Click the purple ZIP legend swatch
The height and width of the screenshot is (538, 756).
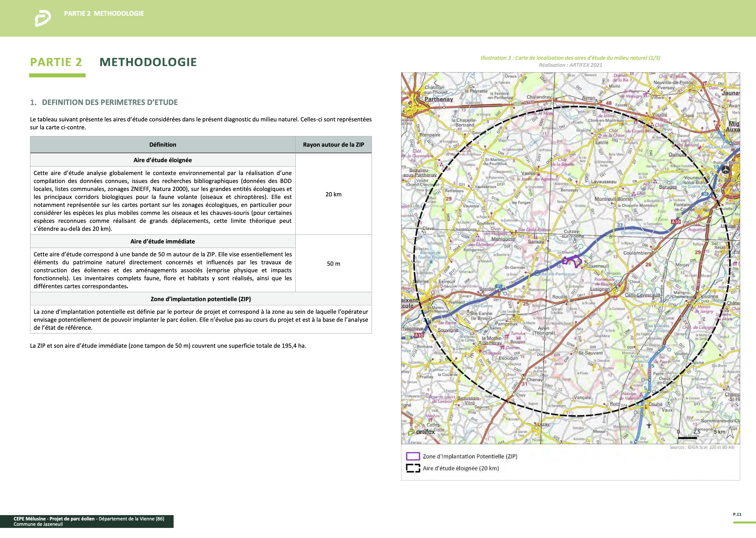(413, 456)
